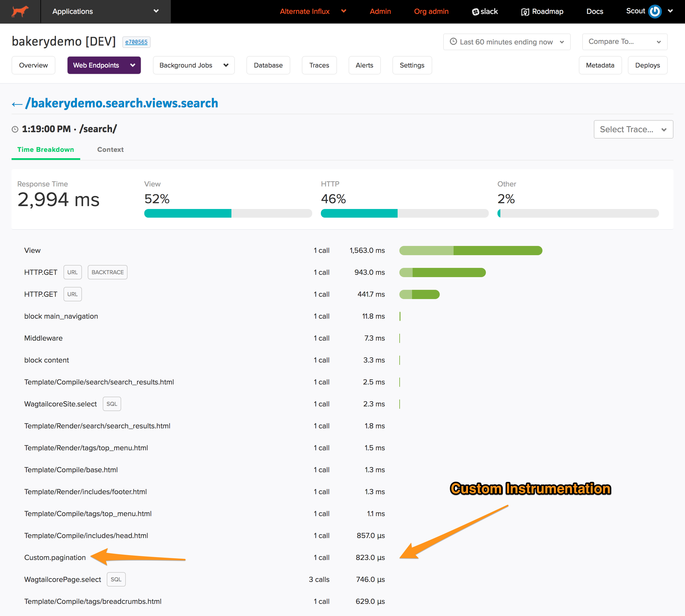Open the Compare To dropdown selector
This screenshot has height=616, width=685.
point(624,42)
